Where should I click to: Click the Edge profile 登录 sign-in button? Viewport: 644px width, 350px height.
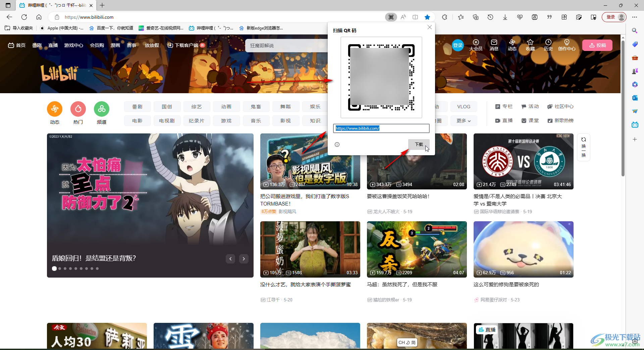[x=614, y=17]
